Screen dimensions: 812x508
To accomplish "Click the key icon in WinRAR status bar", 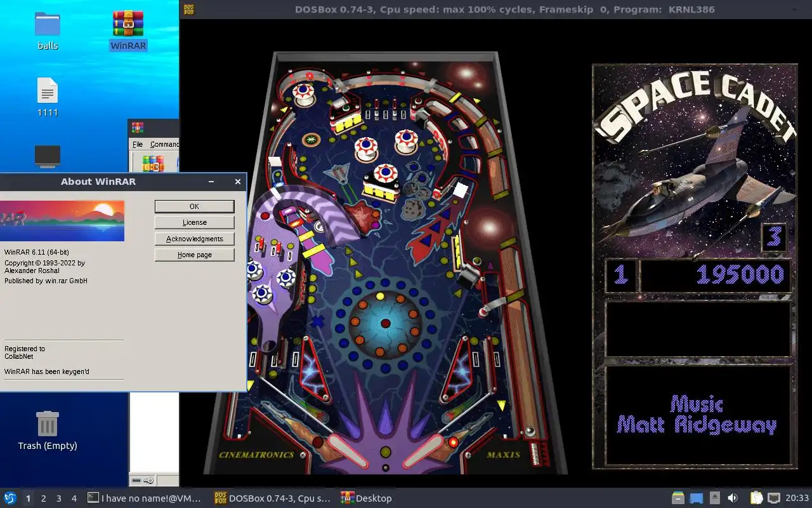I will click(147, 481).
